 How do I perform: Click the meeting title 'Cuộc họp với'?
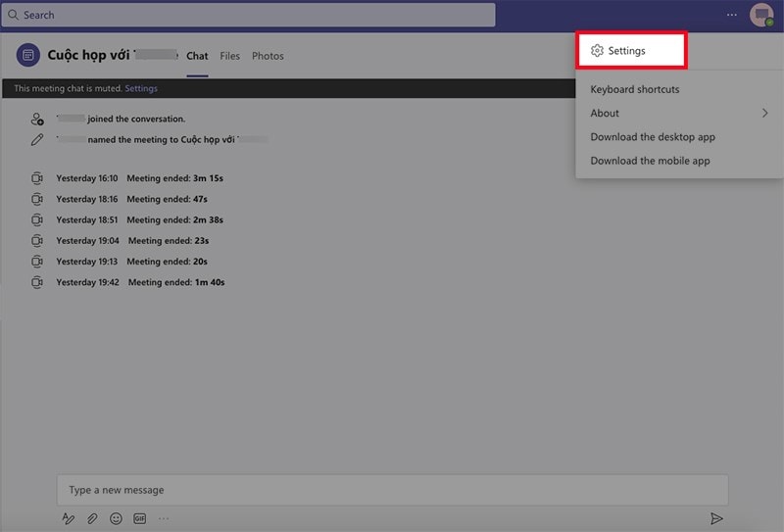[88, 55]
